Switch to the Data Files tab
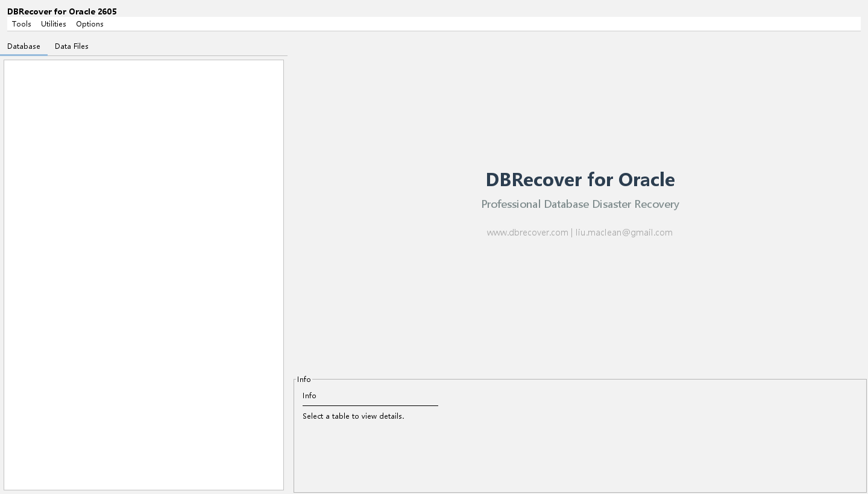This screenshot has width=868, height=494. pyautogui.click(x=72, y=46)
